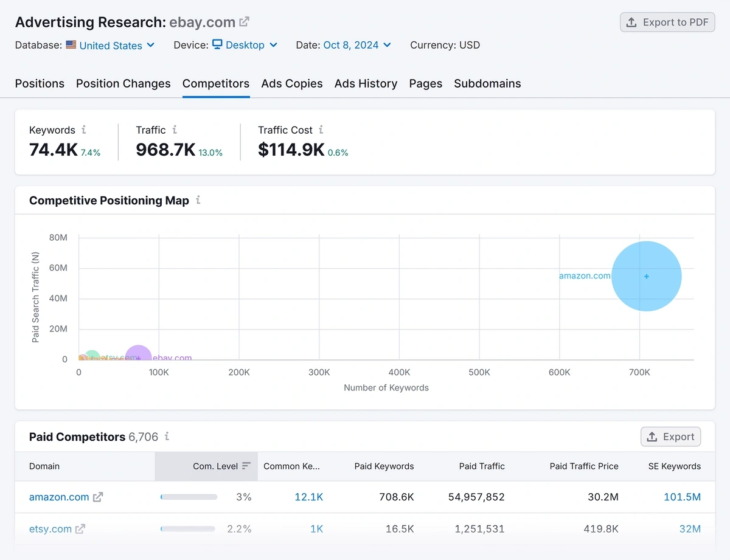Click amazon.com paid traffic price 30.2M
Screen dimensions: 730x560
point(602,497)
